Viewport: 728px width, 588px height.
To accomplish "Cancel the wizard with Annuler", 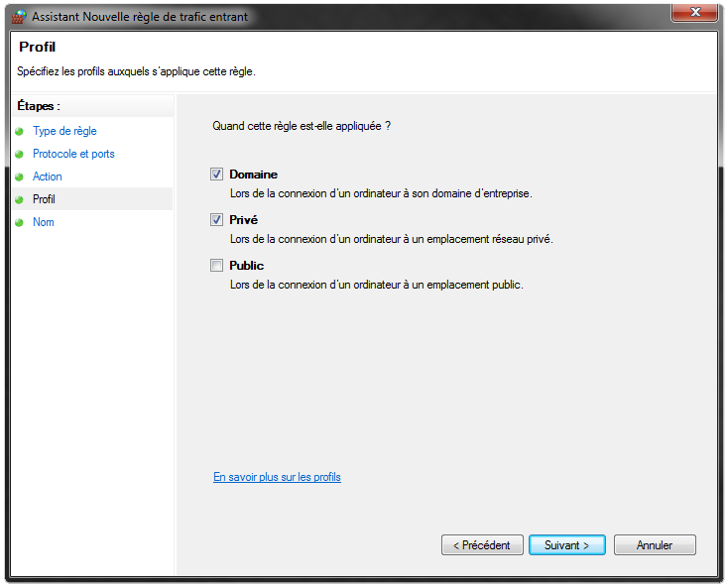I will (x=655, y=544).
